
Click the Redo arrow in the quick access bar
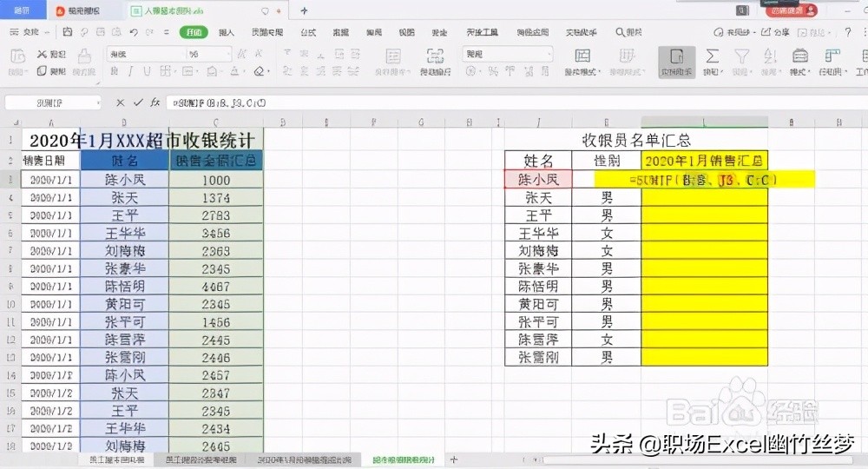coord(149,33)
